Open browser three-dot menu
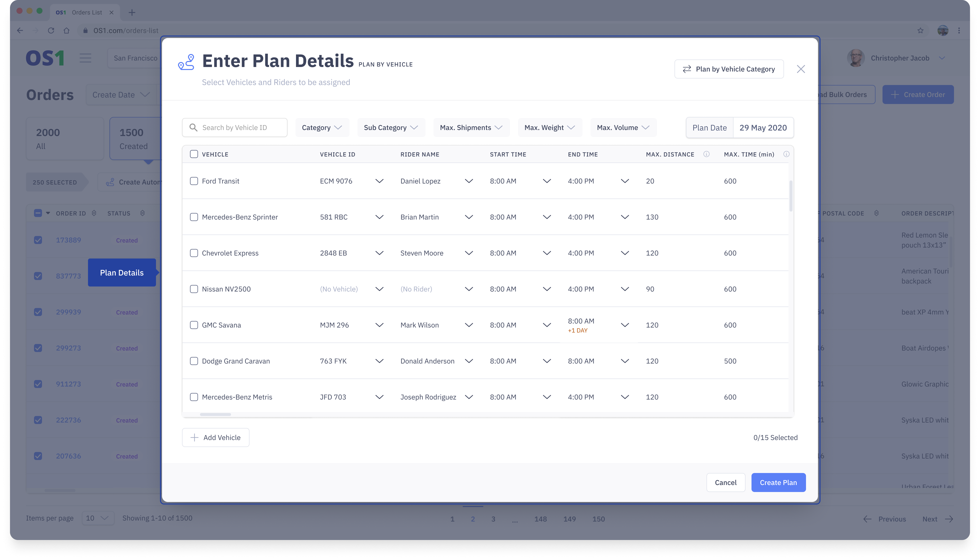Image resolution: width=980 pixels, height=560 pixels. click(x=959, y=30)
